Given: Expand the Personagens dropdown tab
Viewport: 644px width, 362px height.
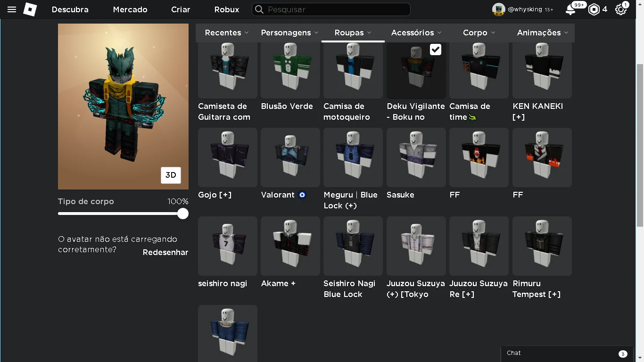Looking at the screenshot, I should [x=290, y=33].
